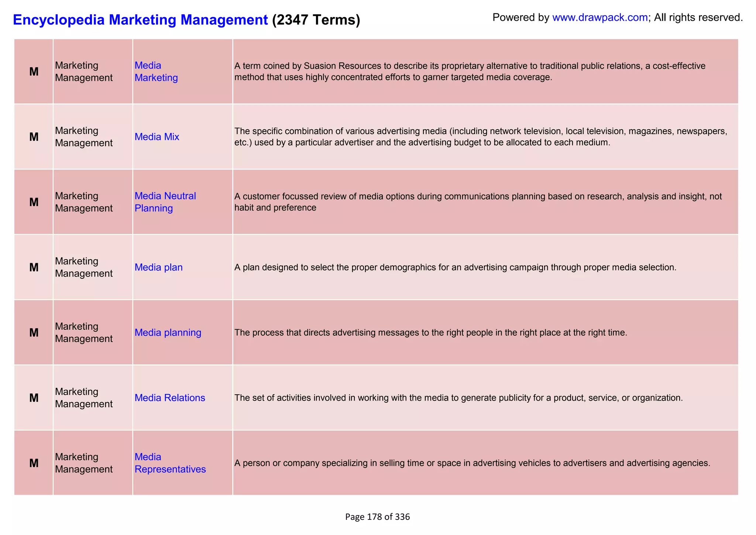
Task: Open the Media Relations term link
Action: click(170, 398)
